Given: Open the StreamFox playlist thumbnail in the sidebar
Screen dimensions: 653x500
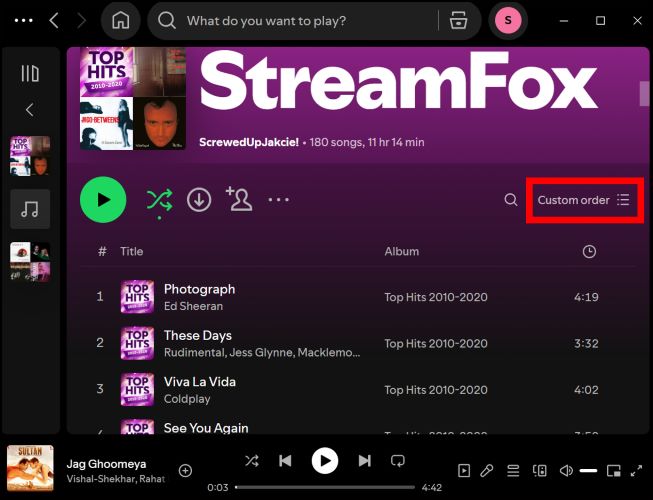Looking at the screenshot, I should tap(30, 156).
